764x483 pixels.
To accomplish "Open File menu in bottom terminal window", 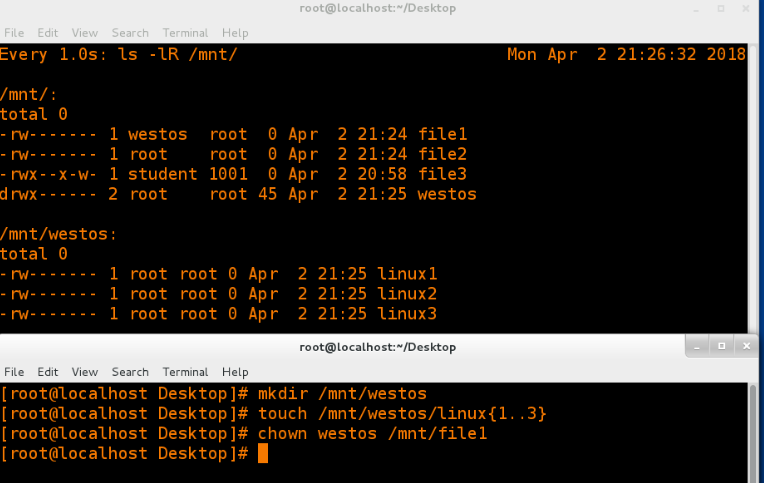I will point(14,372).
